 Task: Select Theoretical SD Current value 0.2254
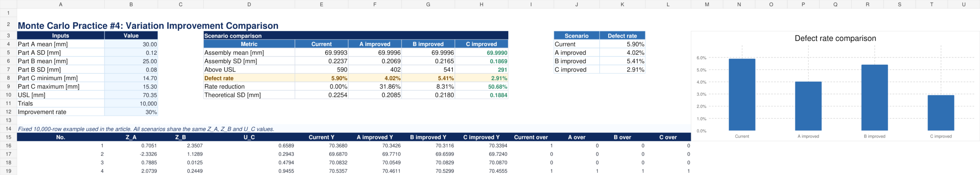[x=321, y=95]
